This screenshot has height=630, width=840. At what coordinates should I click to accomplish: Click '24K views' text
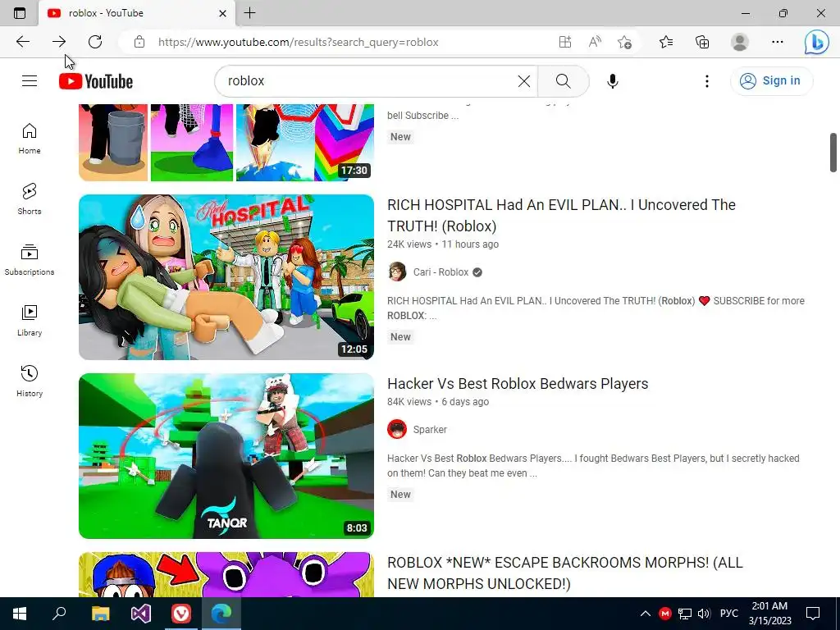click(409, 244)
